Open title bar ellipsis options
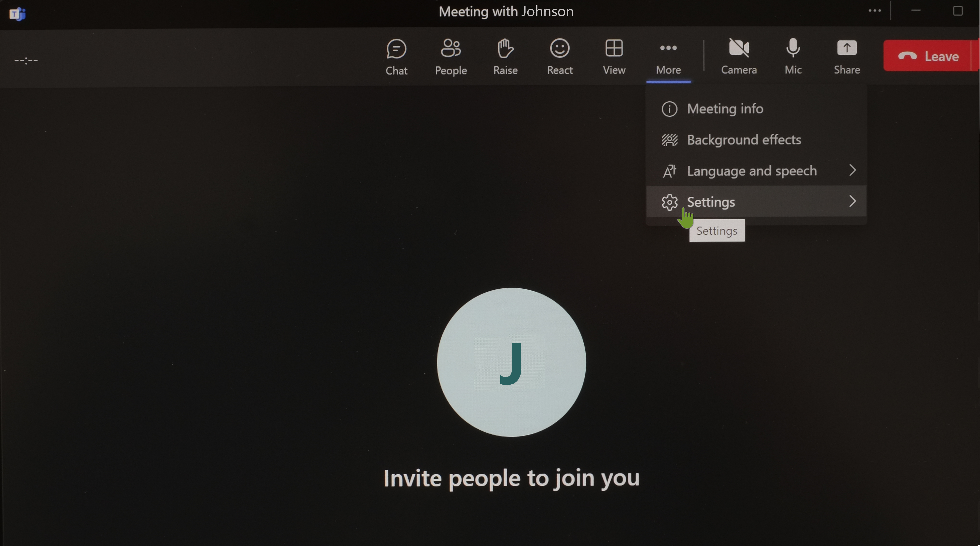980x546 pixels. (x=875, y=11)
